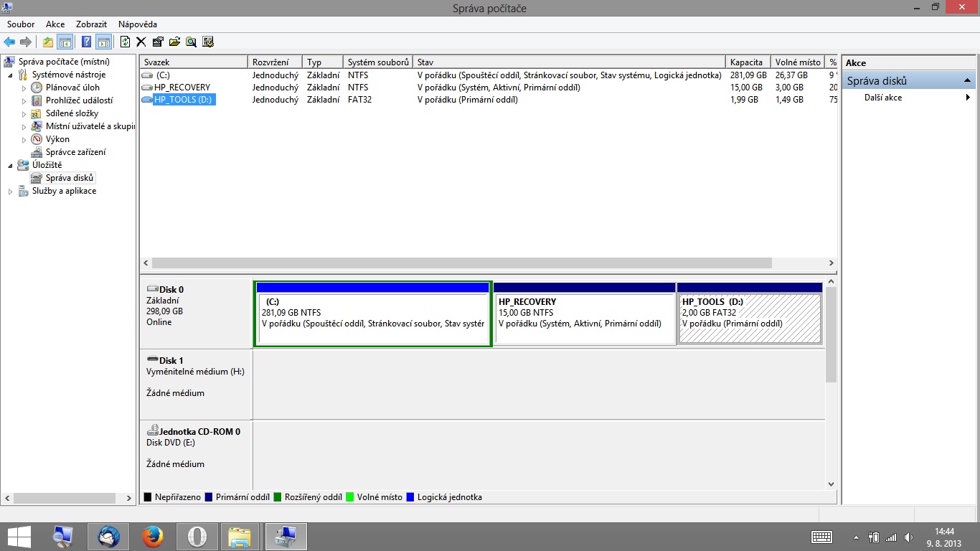Expand the Sdílené složky node
The image size is (980, 551).
coord(24,114)
